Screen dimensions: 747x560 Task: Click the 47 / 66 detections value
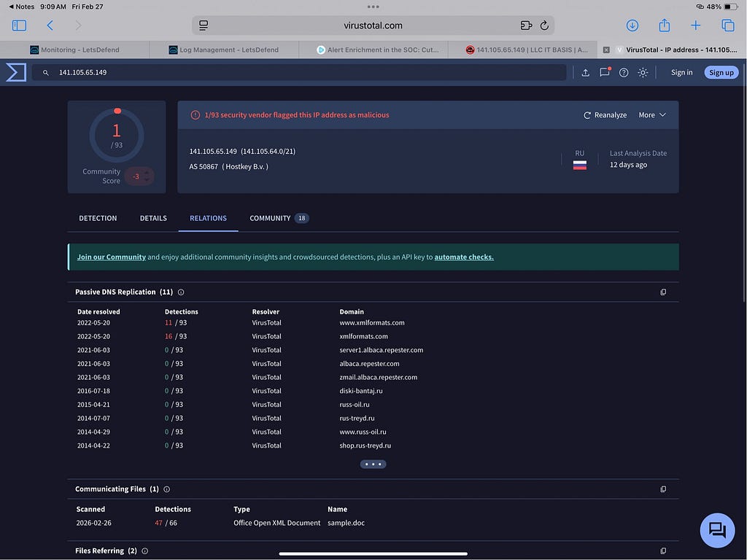[166, 523]
